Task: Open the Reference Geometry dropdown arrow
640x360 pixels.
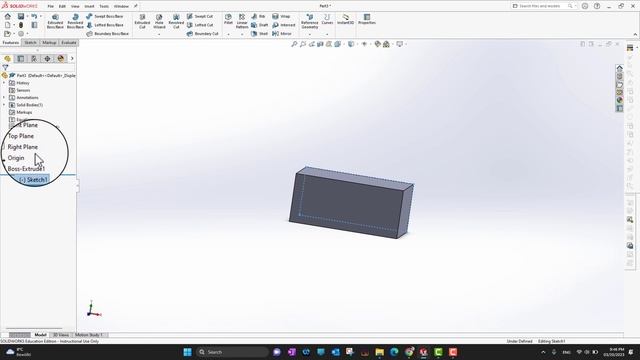Action: (309, 34)
